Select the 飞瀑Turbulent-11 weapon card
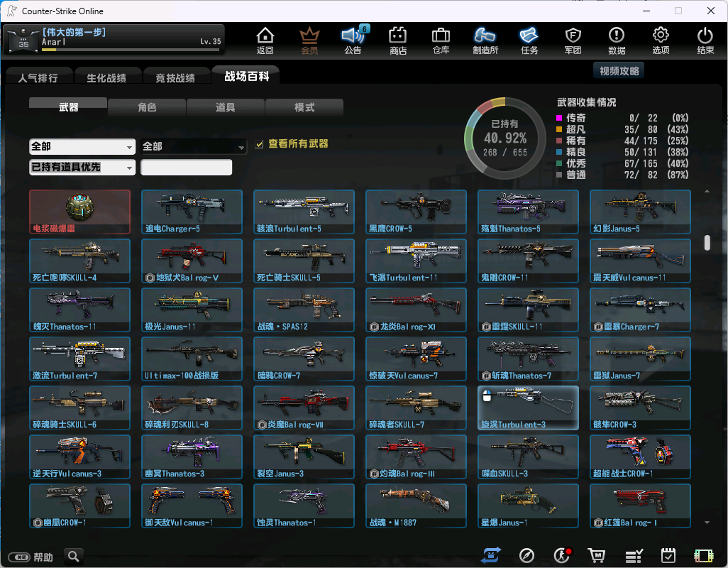728x568 pixels. [416, 261]
